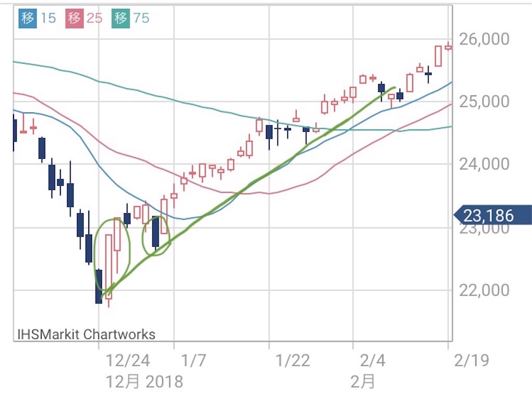Image resolution: width=532 pixels, height=396 pixels.
Task: Click the 26,000 price axis label
Action: [484, 39]
